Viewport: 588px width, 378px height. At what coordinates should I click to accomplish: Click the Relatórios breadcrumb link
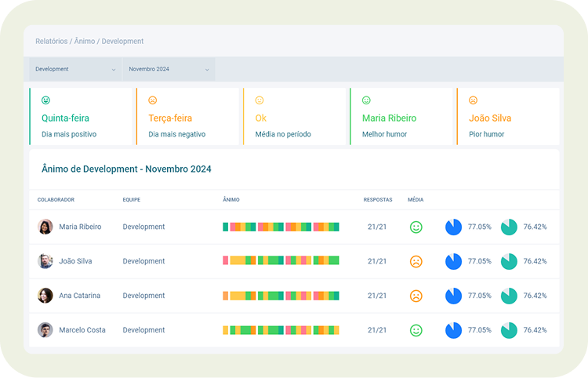(x=52, y=41)
